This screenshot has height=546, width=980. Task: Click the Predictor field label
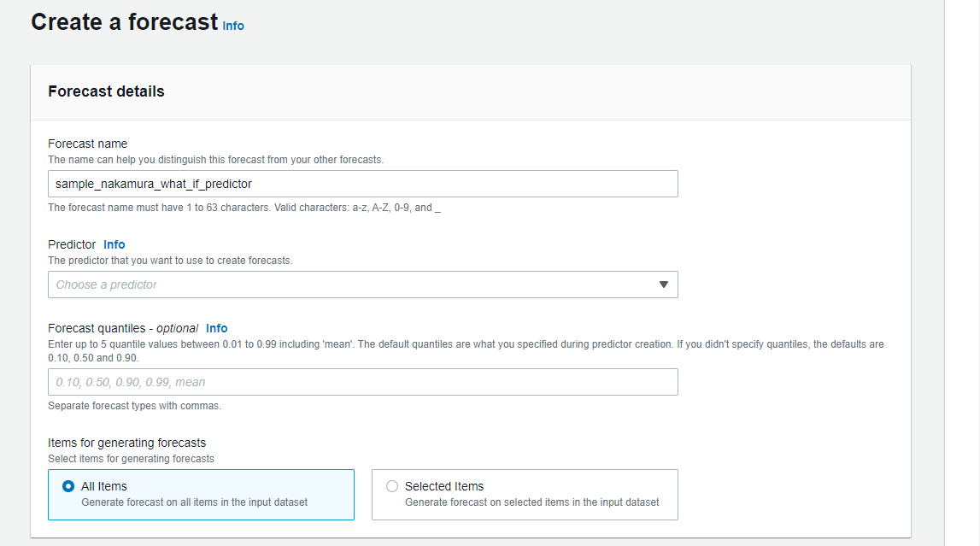[x=72, y=244]
